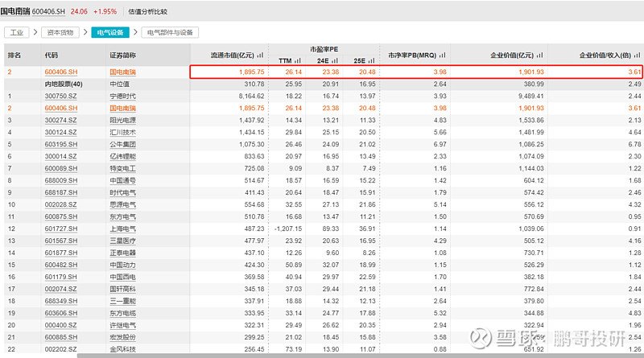
Task: Open the 三星医疗 security link
Action: coord(123,241)
